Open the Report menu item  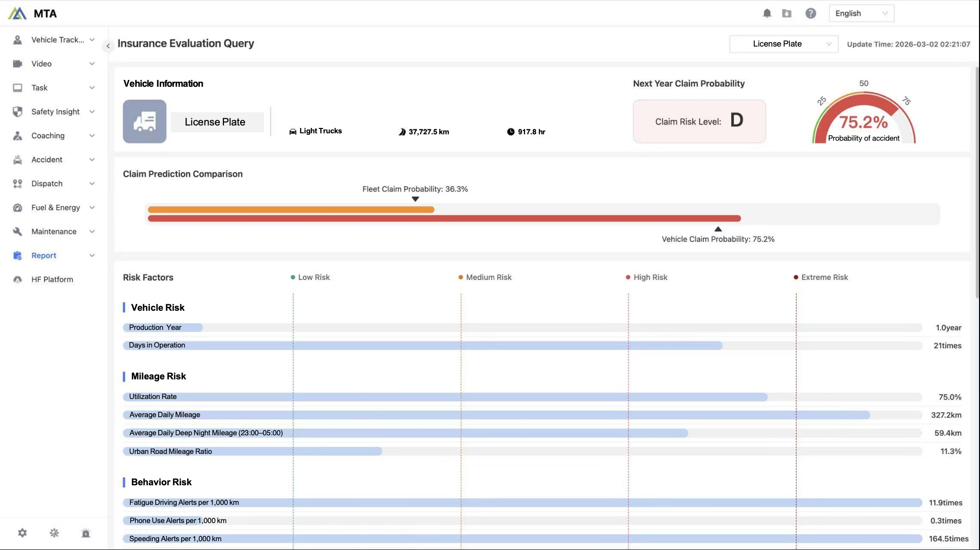point(44,255)
